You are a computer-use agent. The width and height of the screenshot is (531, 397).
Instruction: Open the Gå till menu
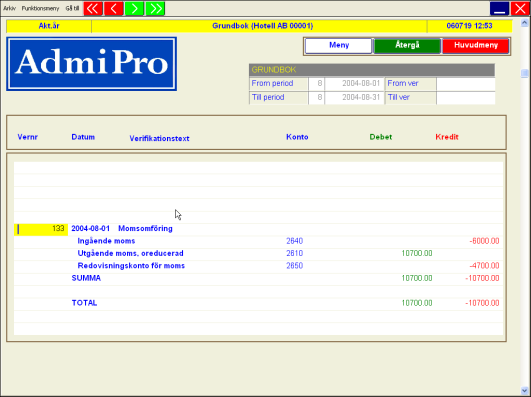point(72,8)
